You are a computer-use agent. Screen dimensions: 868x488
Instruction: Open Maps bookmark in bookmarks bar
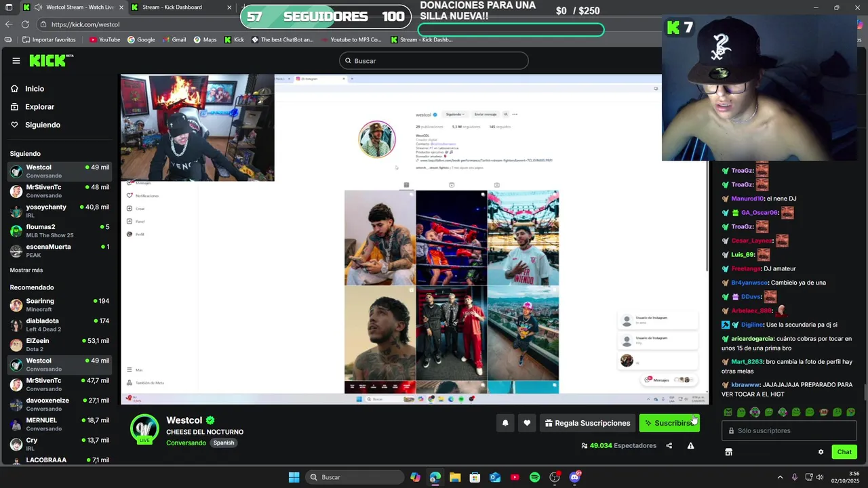(205, 40)
